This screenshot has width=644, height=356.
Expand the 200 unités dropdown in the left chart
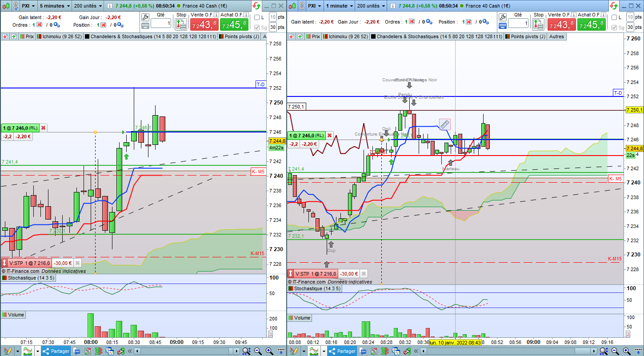tap(87, 6)
